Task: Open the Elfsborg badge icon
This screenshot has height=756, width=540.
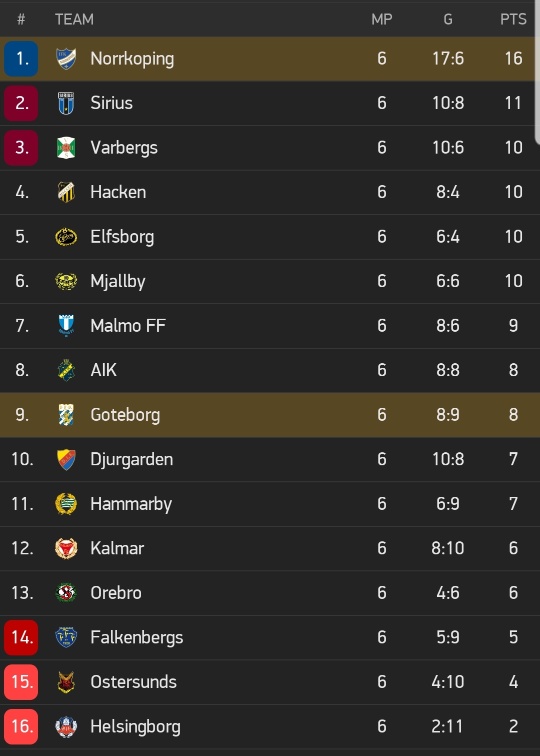Action: pos(66,237)
